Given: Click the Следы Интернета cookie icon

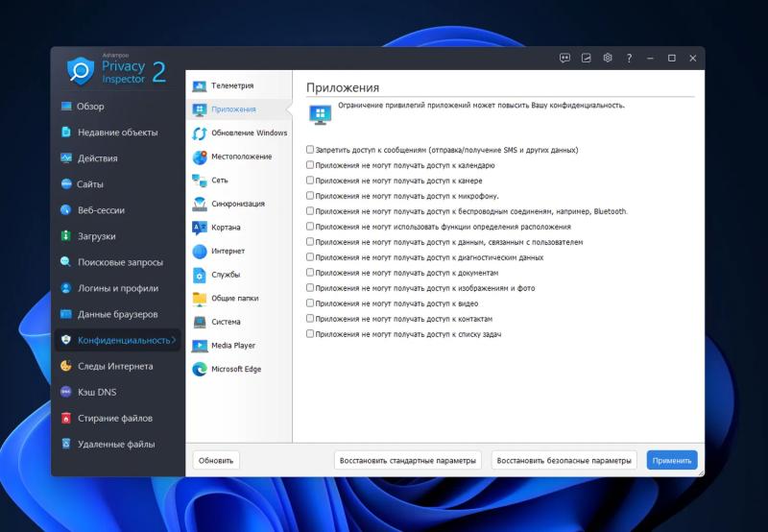Looking at the screenshot, I should click(x=66, y=366).
